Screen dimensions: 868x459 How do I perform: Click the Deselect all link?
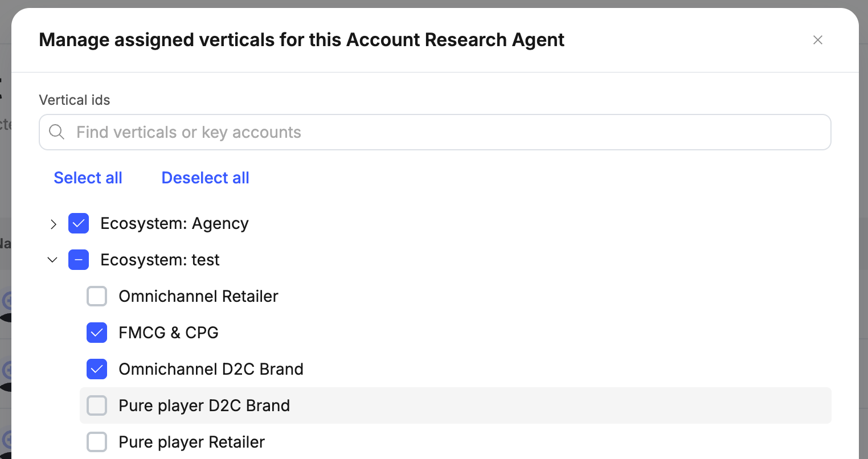coord(205,178)
